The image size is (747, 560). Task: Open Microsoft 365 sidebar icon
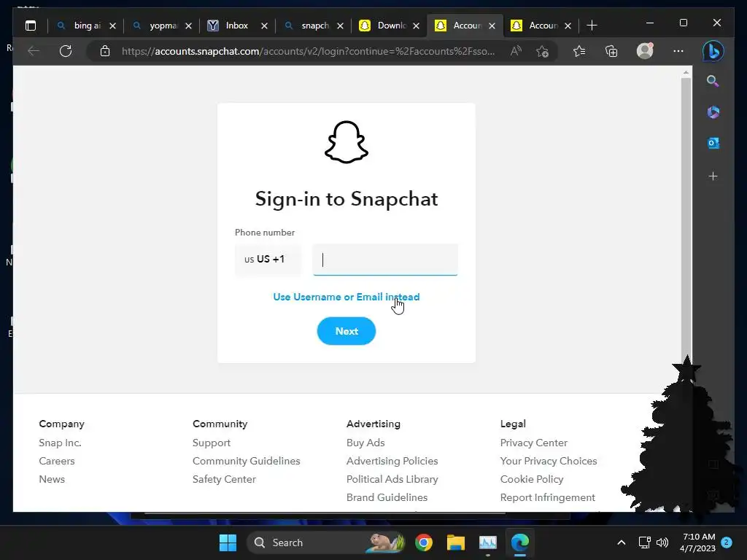tap(713, 112)
